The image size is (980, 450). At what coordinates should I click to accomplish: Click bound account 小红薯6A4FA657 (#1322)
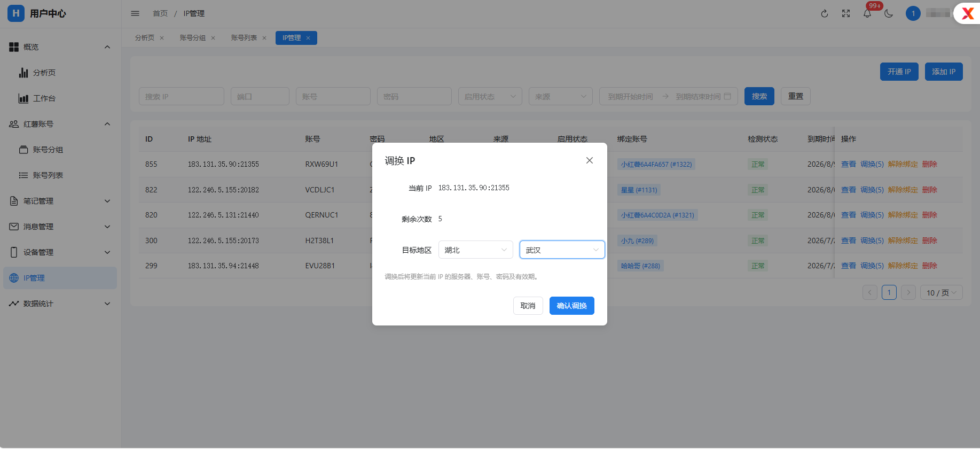click(x=656, y=164)
